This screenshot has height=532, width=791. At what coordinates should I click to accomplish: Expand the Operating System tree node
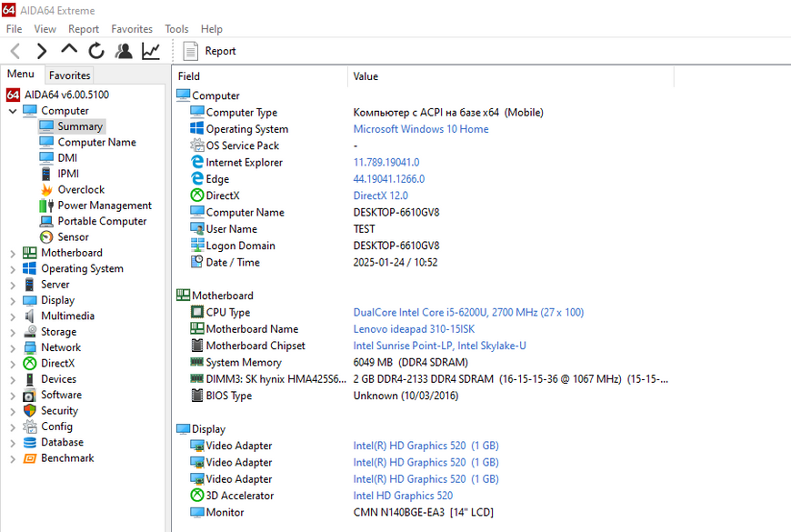[x=13, y=269]
